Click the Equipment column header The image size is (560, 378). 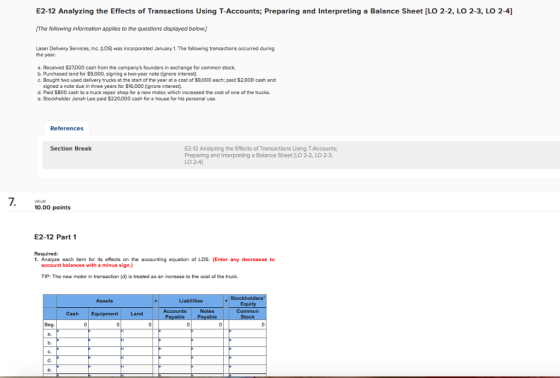click(x=105, y=314)
